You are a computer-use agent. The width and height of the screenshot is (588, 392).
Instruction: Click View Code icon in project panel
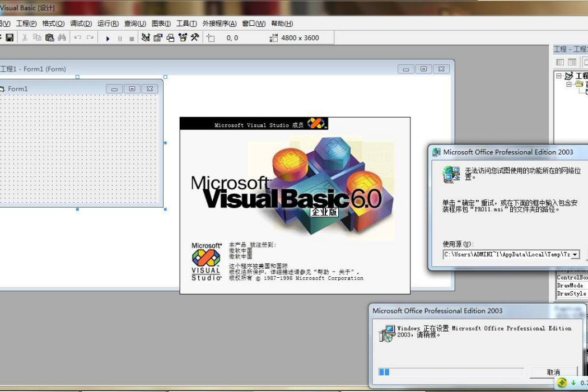560,62
